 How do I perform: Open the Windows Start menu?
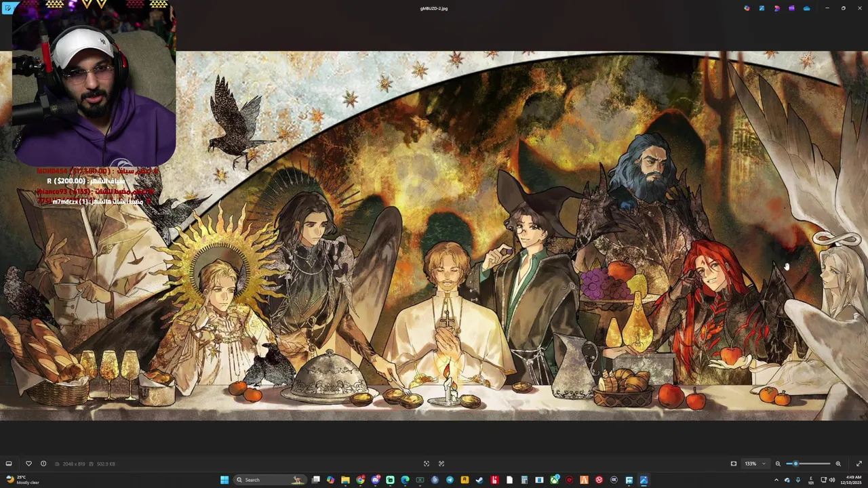coord(224,480)
